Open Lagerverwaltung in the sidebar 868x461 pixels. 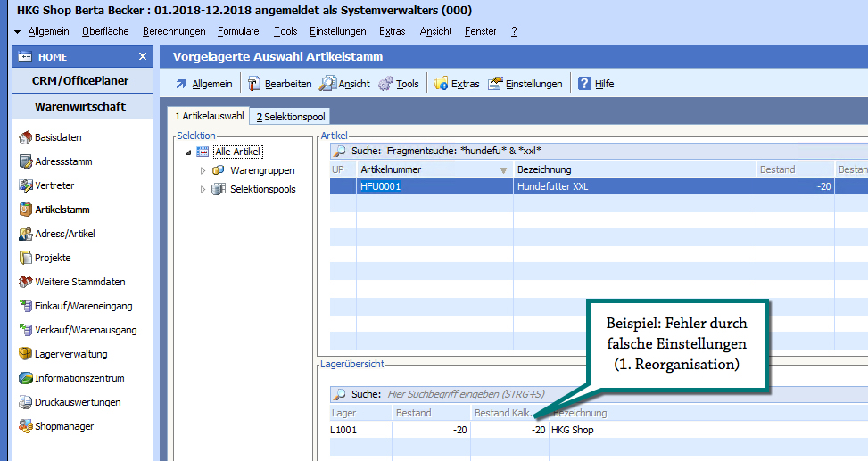tap(70, 354)
